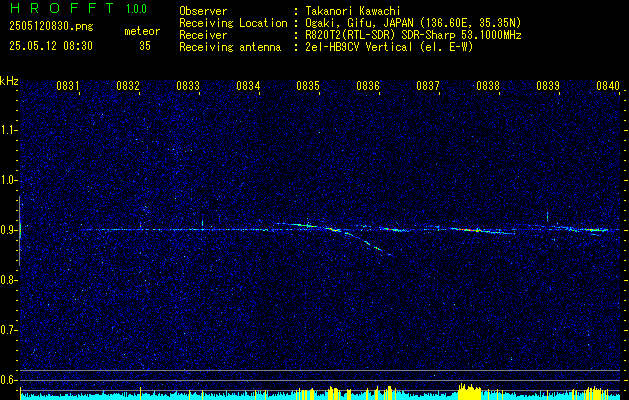Click the 1.0 frequency axis label

[x=8, y=180]
